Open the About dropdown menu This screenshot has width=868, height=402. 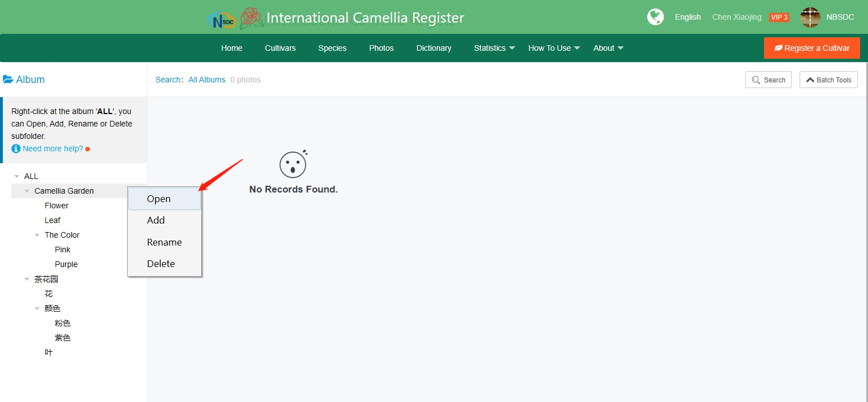pos(608,48)
